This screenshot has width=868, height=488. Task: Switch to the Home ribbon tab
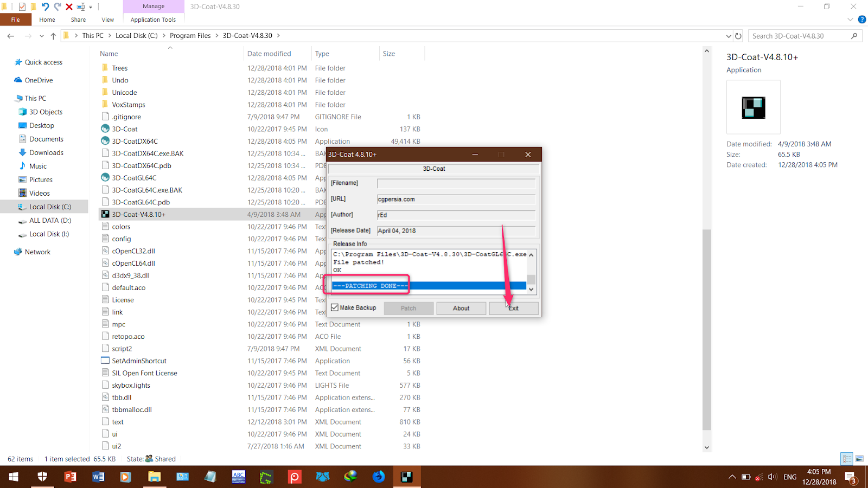point(47,20)
